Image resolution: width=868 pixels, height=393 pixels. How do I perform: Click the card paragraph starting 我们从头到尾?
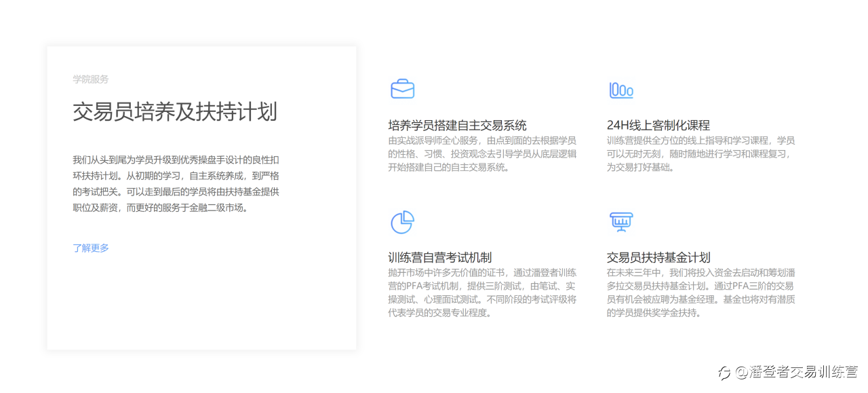click(x=176, y=184)
